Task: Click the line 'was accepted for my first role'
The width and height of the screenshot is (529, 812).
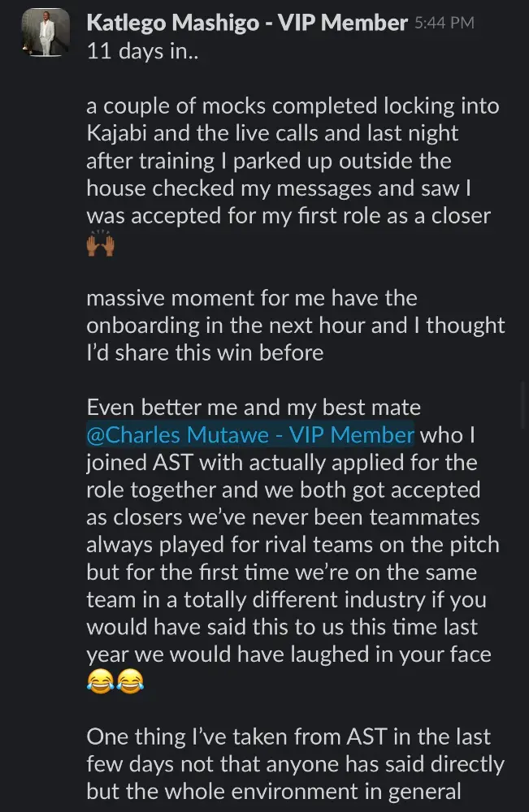Action: (288, 215)
